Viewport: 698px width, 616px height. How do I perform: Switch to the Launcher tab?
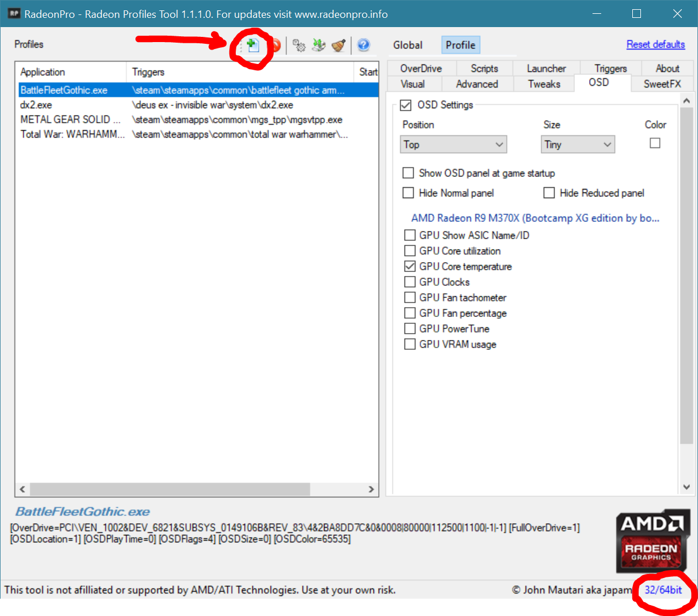click(546, 69)
